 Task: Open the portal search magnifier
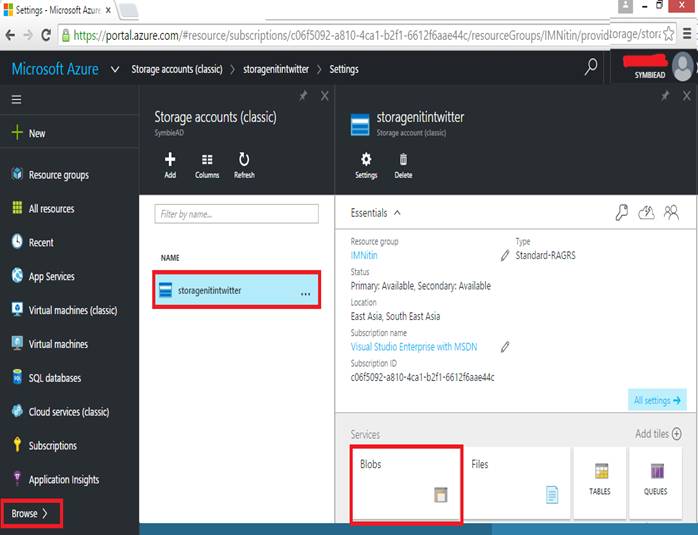point(591,67)
